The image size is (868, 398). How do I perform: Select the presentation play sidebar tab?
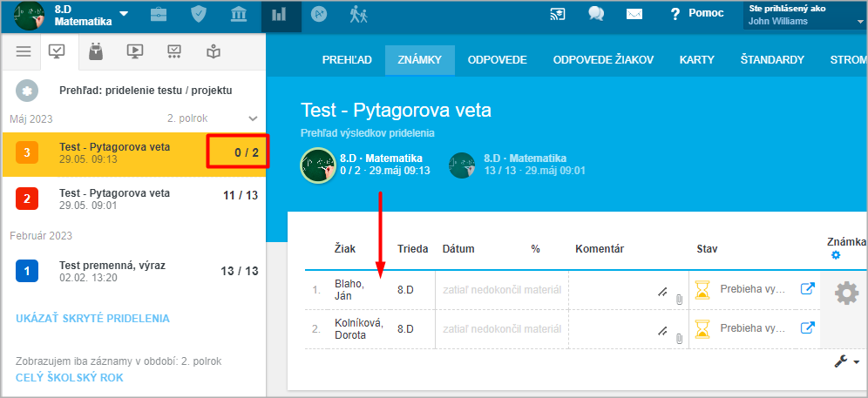click(x=134, y=51)
